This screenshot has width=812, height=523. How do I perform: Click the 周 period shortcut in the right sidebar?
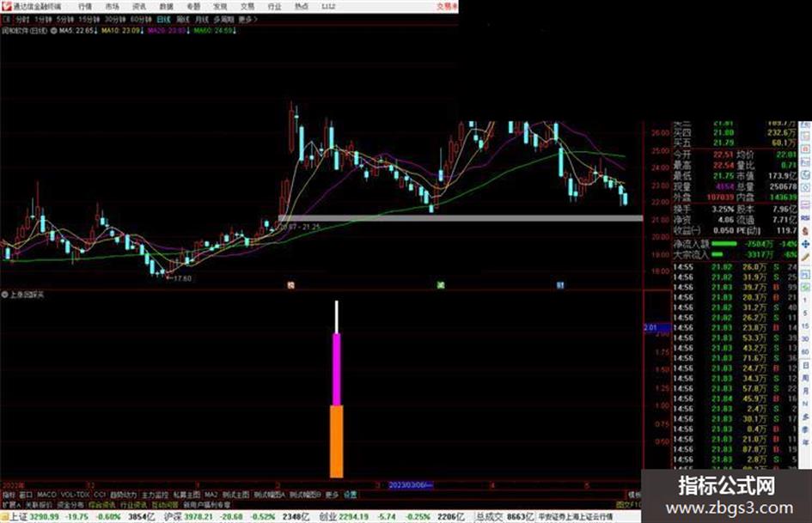coord(805,378)
